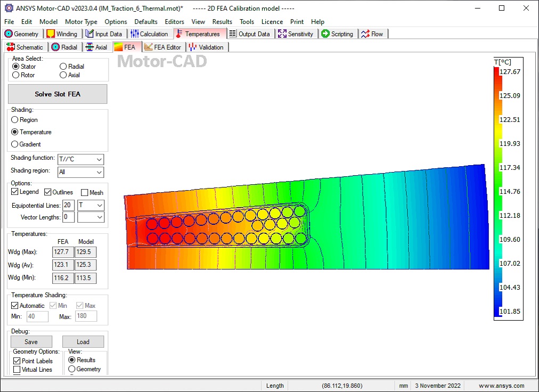This screenshot has width=539, height=392.
Task: Select the Rotor area radio button
Action: [15, 75]
